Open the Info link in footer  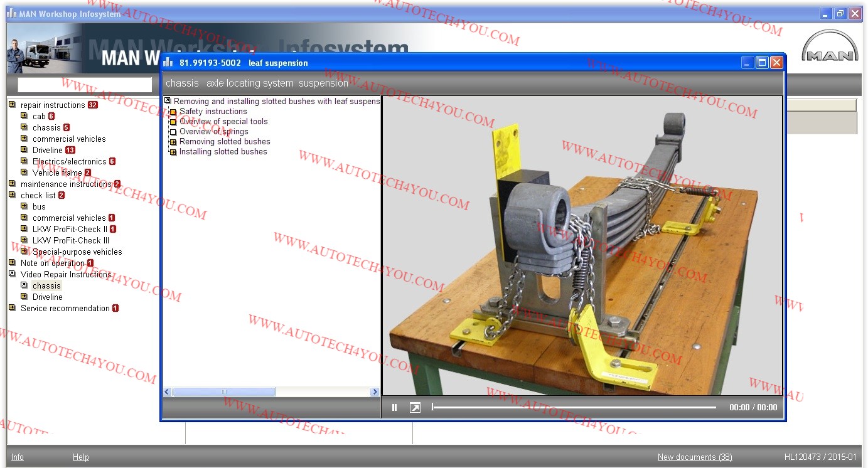pyautogui.click(x=18, y=457)
